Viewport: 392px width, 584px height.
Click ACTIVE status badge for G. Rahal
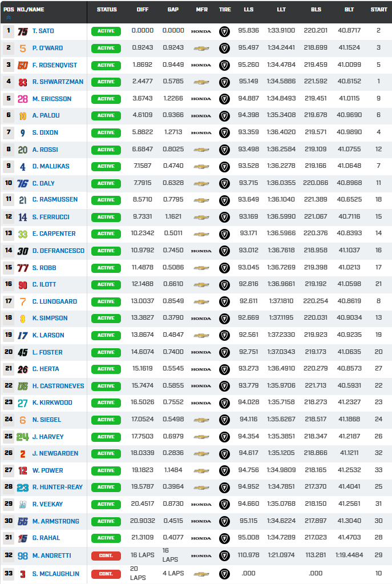point(106,538)
